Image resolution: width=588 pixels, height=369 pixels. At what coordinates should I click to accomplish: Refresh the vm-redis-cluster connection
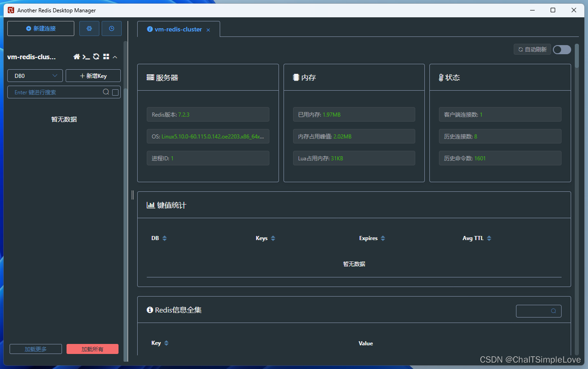click(96, 57)
